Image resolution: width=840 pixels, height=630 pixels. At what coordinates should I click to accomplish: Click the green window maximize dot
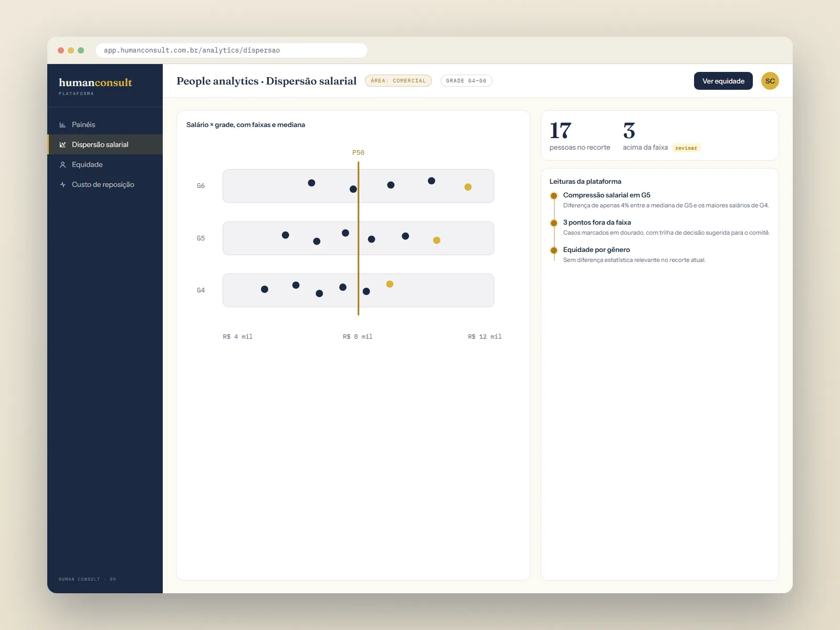81,50
